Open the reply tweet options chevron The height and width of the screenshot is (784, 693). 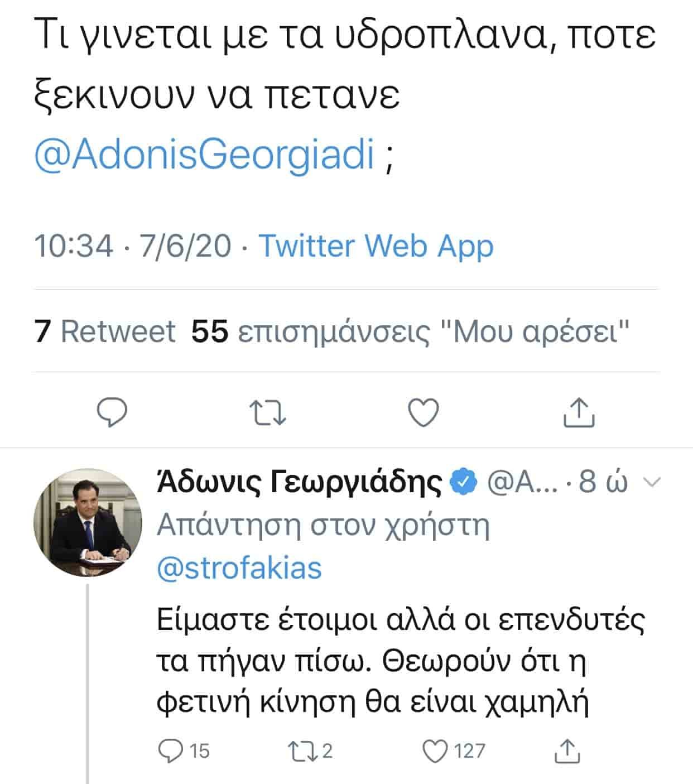[x=651, y=482]
